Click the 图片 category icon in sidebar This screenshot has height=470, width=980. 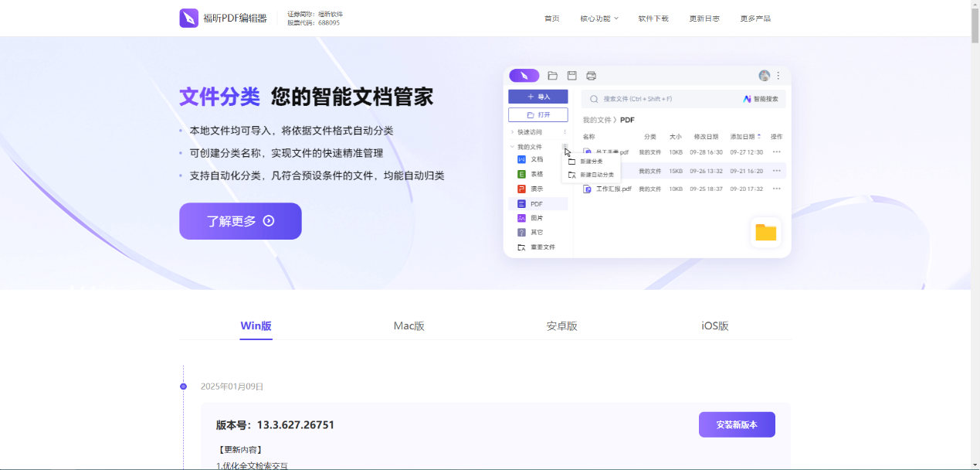tap(522, 218)
